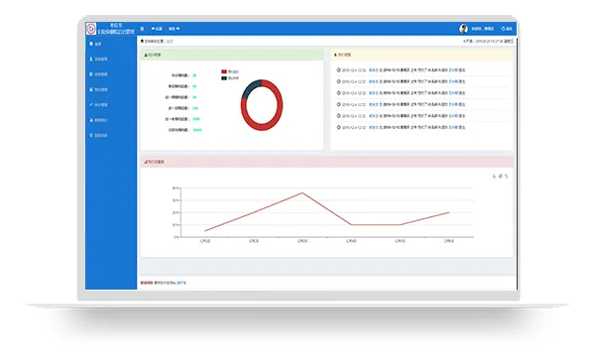Open the third sidebar menu item
This screenshot has width=595, height=364.
pos(98,74)
